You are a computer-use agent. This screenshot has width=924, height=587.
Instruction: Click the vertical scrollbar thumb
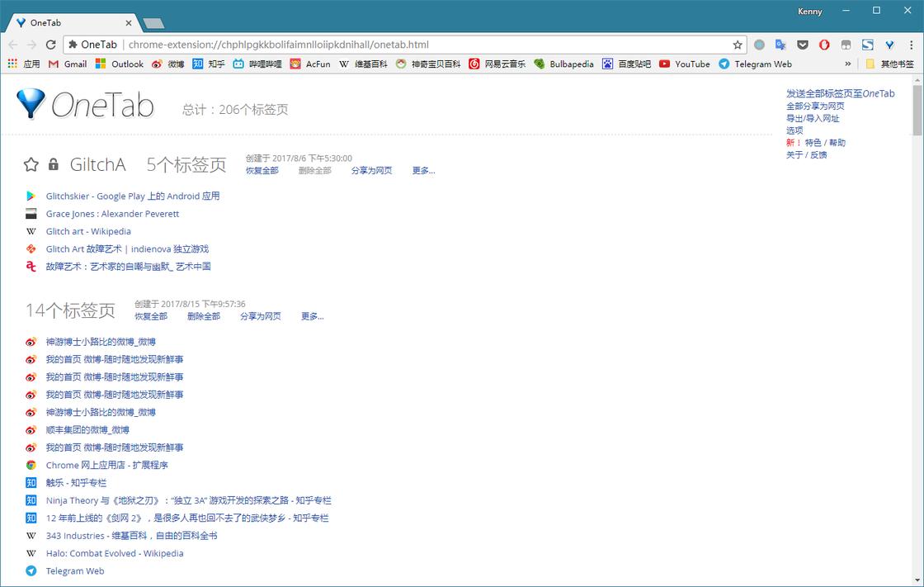click(917, 110)
